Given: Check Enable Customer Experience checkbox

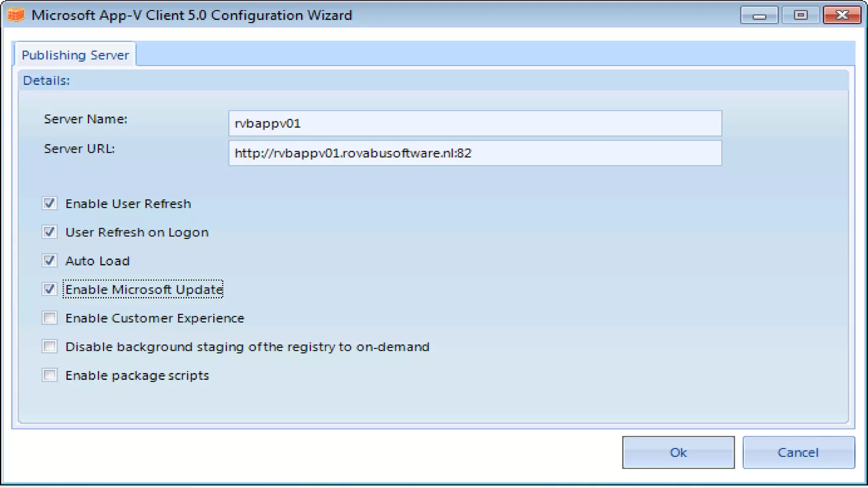Looking at the screenshot, I should tap(50, 318).
